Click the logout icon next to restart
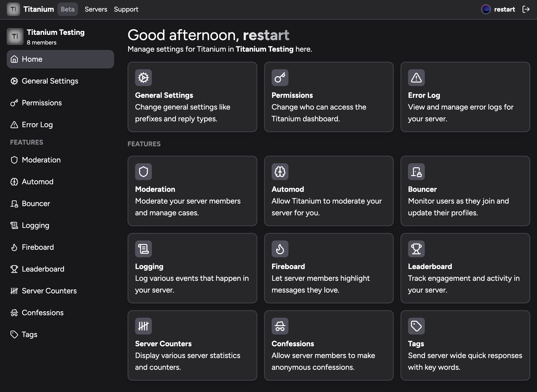Viewport: 537px width, 392px height. click(526, 9)
